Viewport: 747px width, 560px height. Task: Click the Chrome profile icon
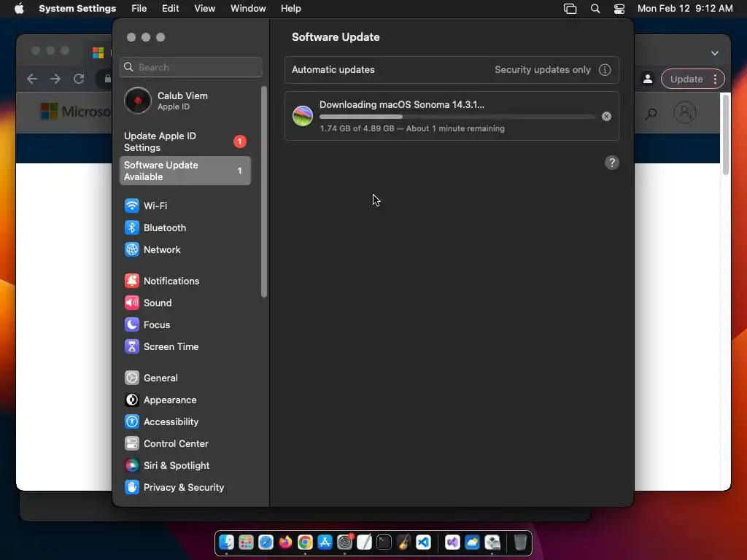(x=648, y=79)
